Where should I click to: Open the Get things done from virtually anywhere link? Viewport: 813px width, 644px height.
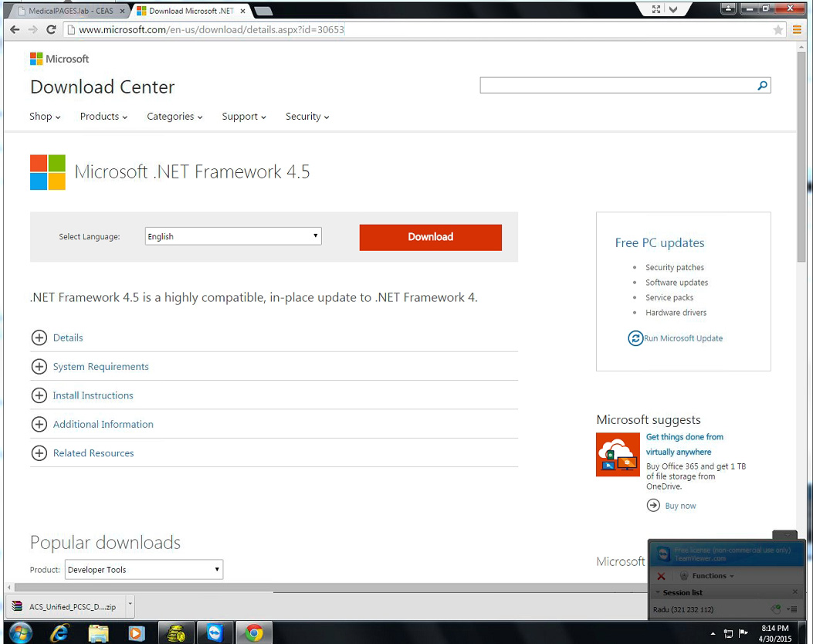coord(684,444)
